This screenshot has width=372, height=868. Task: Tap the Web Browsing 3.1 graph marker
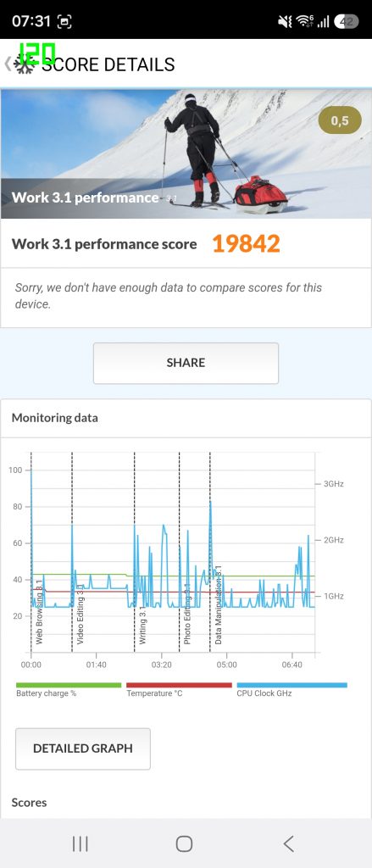(x=39, y=610)
